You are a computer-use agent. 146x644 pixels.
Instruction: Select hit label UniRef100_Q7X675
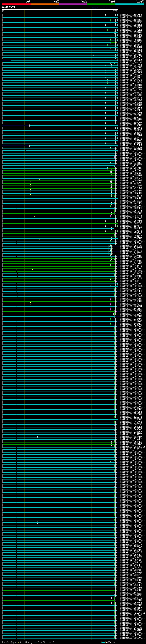[x=131, y=151]
